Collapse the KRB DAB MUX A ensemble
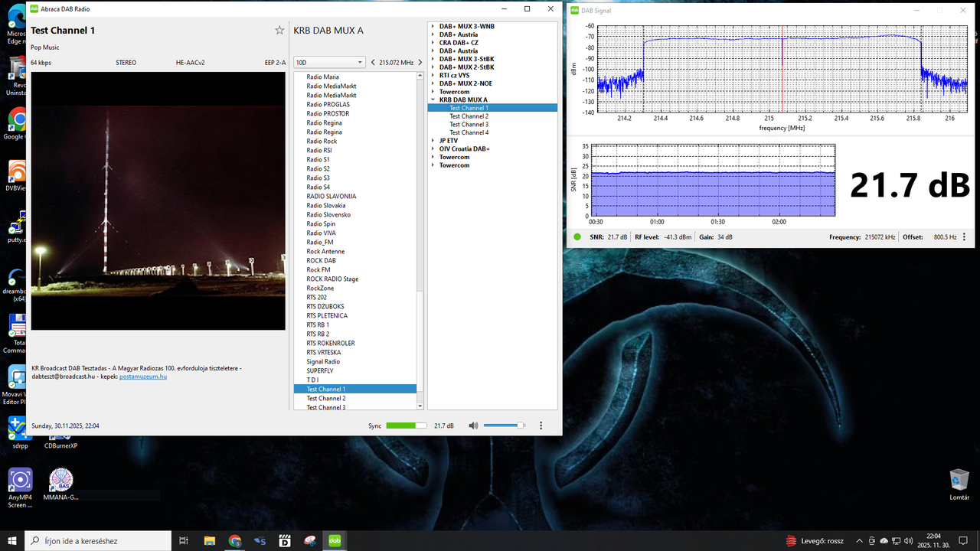Image resolution: width=980 pixels, height=551 pixels. tap(433, 100)
